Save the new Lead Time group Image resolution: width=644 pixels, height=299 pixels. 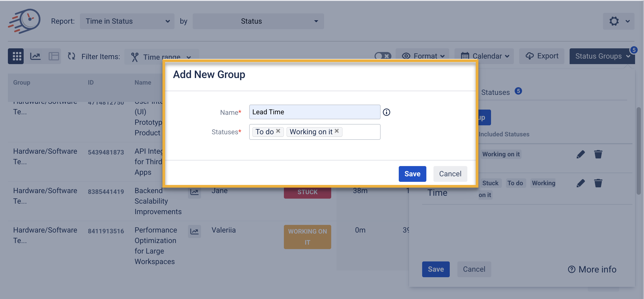coord(412,174)
